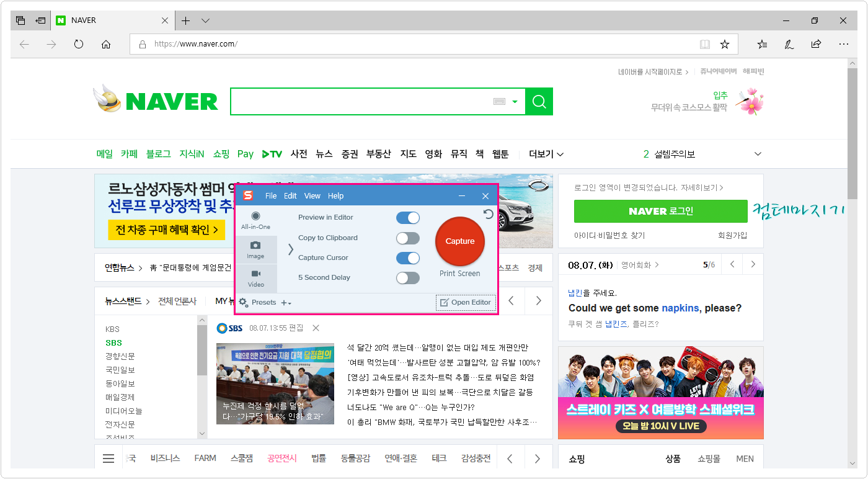Open Snagit Edit menu
This screenshot has height=479, width=868.
pyautogui.click(x=290, y=196)
